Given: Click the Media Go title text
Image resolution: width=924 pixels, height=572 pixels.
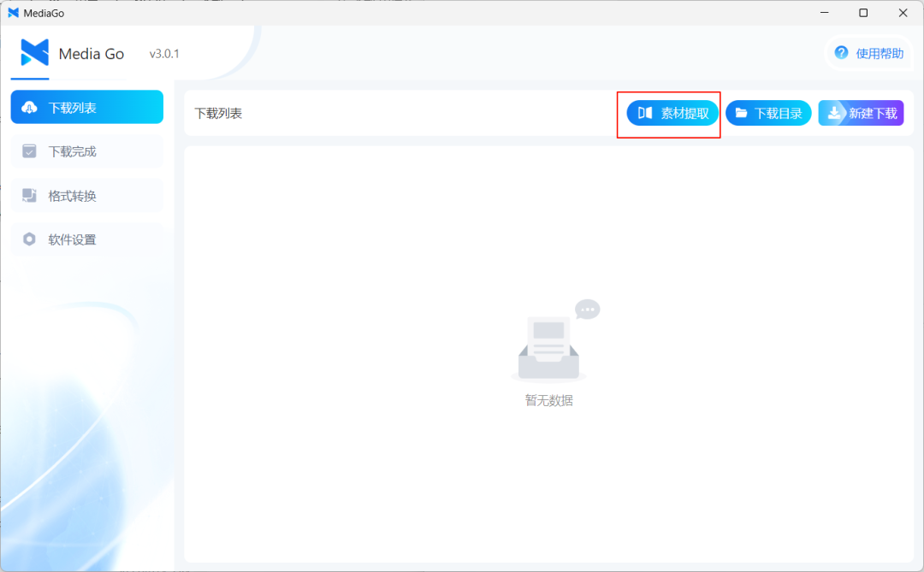Looking at the screenshot, I should click(92, 54).
